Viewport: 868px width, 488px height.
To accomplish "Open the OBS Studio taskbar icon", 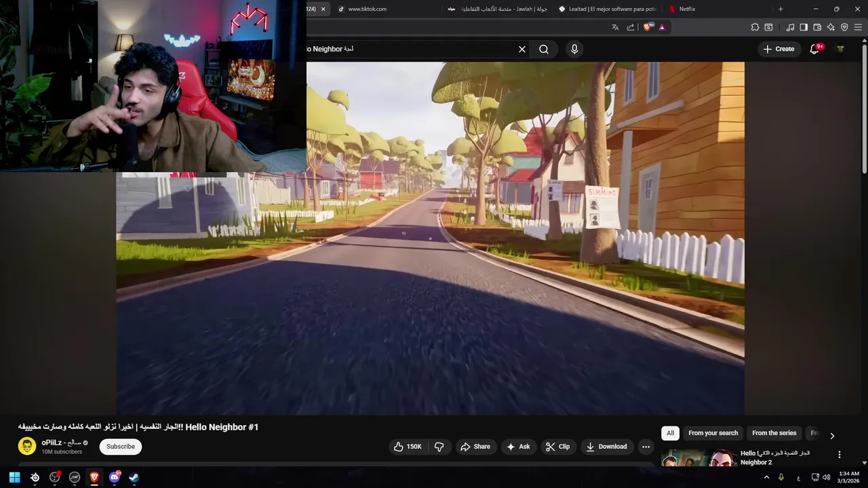I will click(55, 477).
